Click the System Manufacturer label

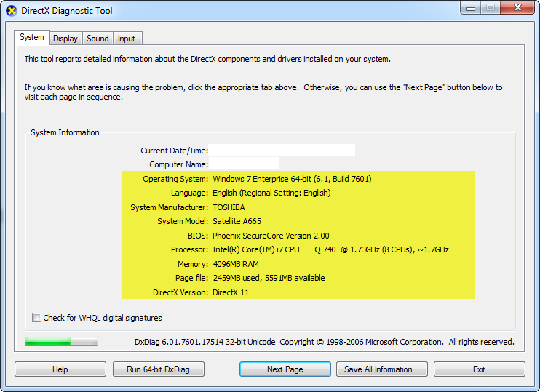[x=169, y=207]
